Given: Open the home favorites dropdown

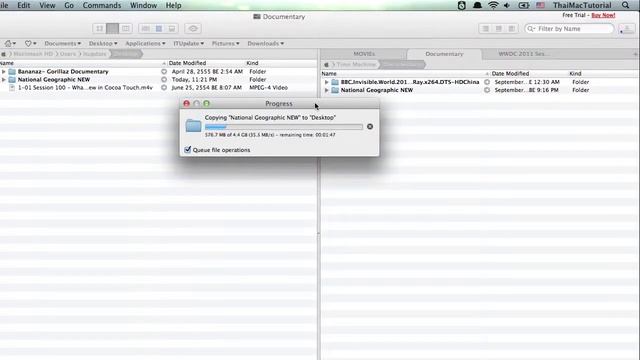Looking at the screenshot, I should [10, 43].
